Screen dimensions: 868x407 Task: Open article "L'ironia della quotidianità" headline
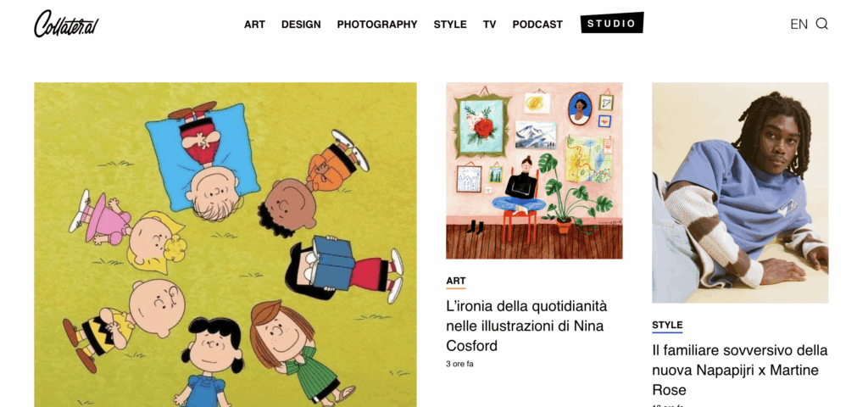coord(527,326)
